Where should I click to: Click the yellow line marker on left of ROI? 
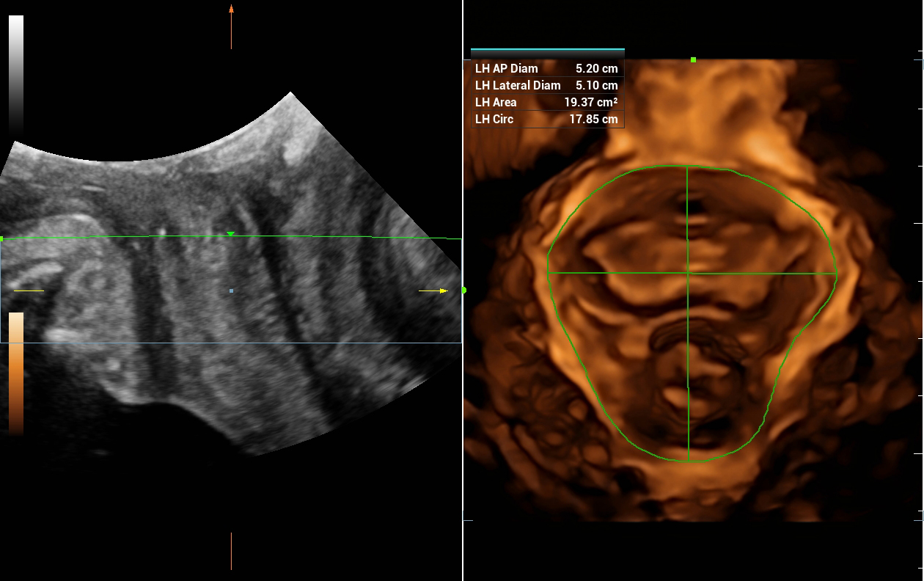tap(29, 291)
